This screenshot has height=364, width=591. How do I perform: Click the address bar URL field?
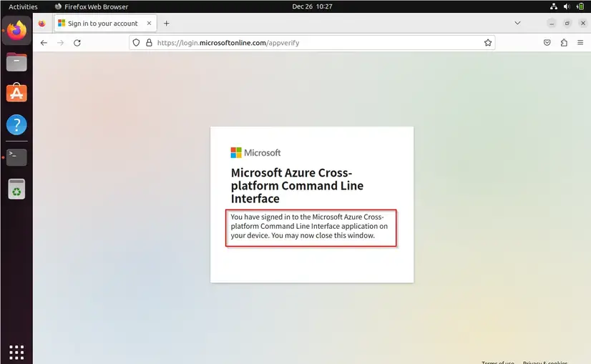point(315,43)
